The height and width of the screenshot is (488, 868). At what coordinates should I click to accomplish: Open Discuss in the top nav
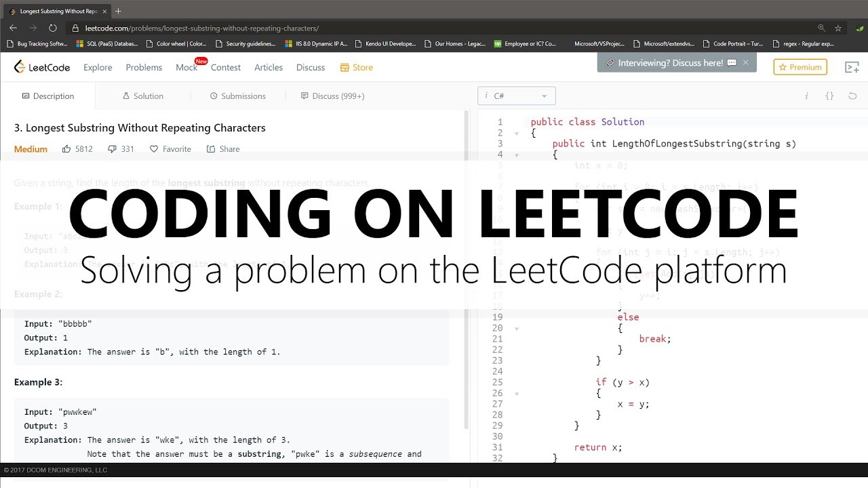(311, 67)
